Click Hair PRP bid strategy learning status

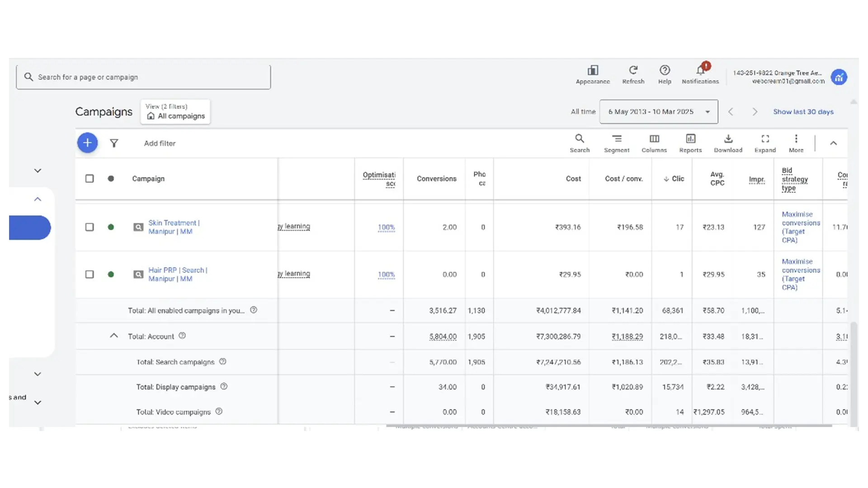[294, 274]
